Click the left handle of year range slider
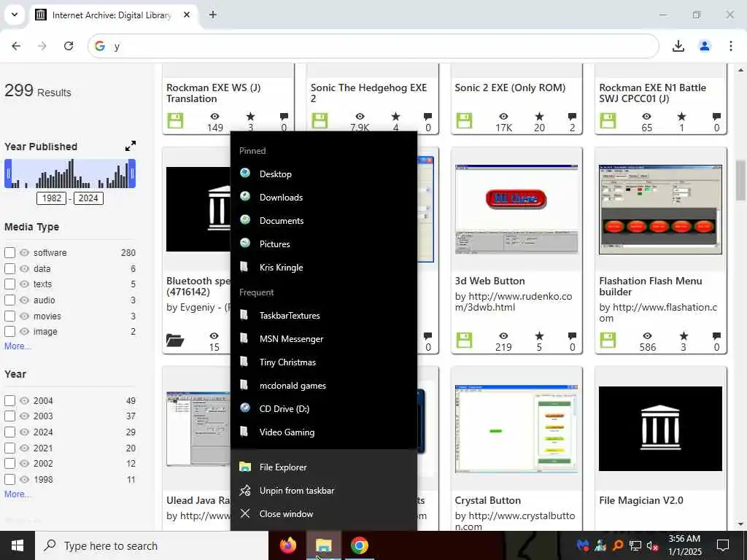The width and height of the screenshot is (747, 560). click(7, 174)
